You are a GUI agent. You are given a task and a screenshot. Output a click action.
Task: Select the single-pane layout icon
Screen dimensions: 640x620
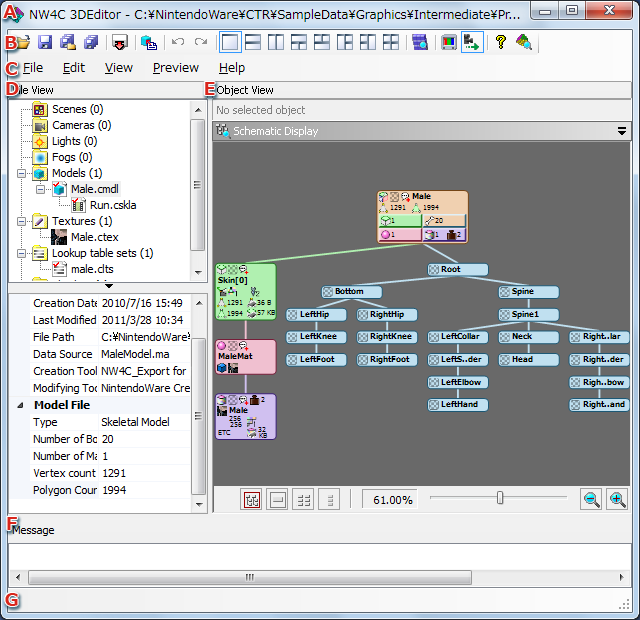click(230, 42)
